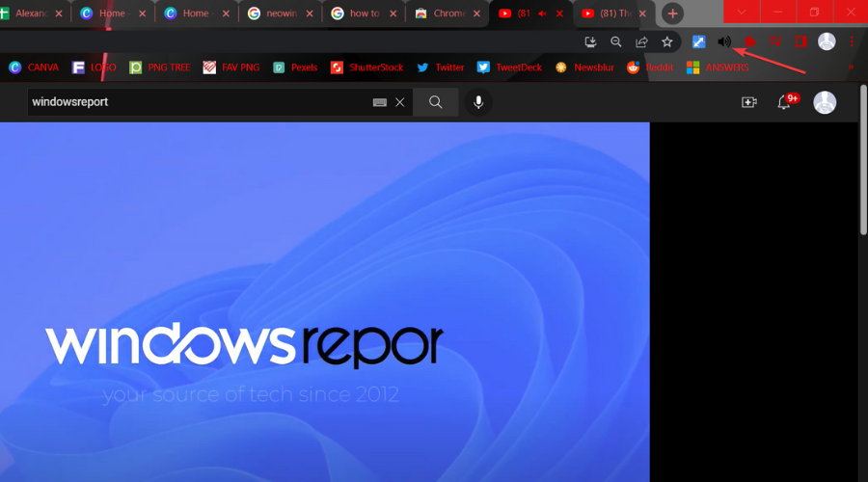Open the Chrome profile avatar
This screenshot has height=482, width=868.
[827, 41]
